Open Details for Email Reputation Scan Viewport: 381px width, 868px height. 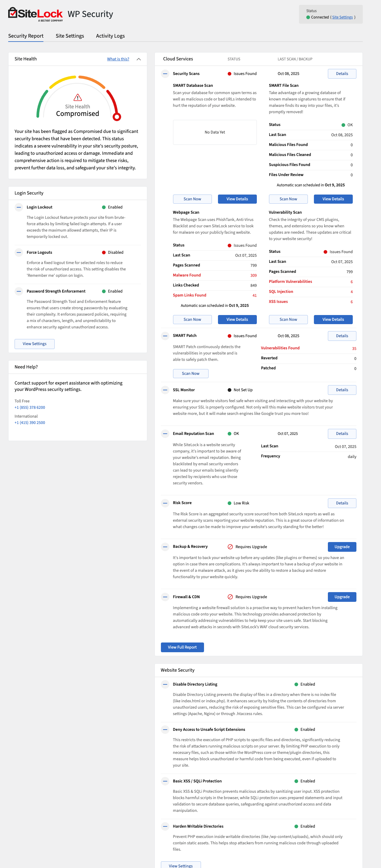coord(342,434)
